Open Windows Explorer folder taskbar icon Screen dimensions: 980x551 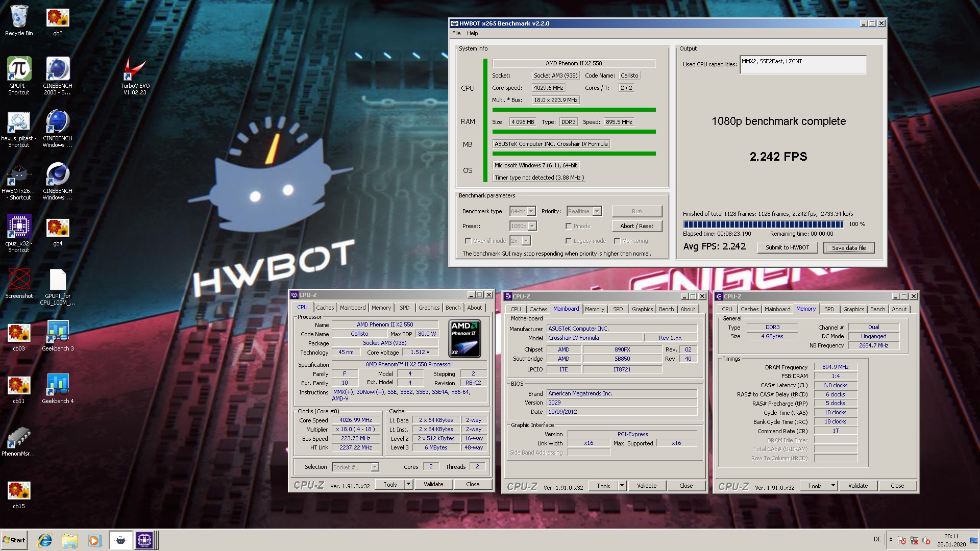coord(70,540)
